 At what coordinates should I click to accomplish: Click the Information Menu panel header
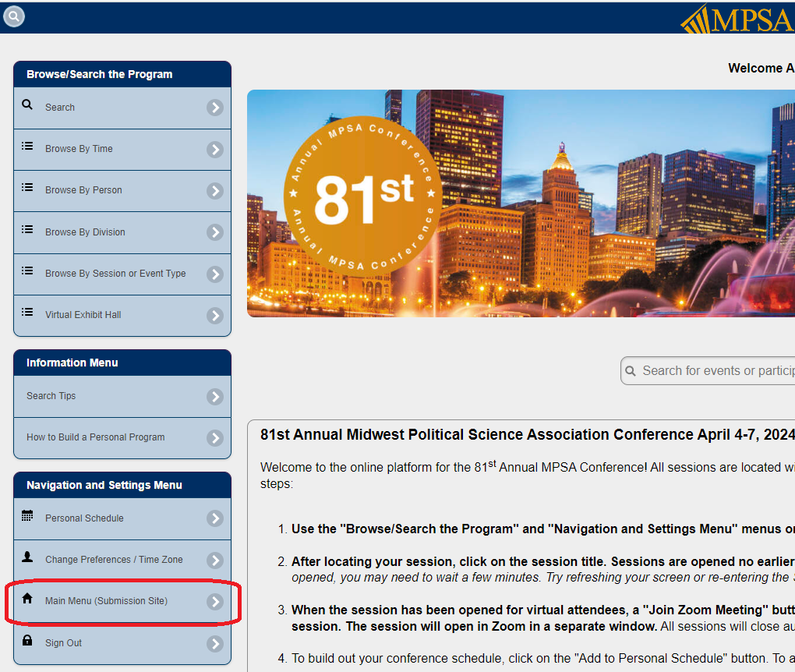[x=122, y=363]
